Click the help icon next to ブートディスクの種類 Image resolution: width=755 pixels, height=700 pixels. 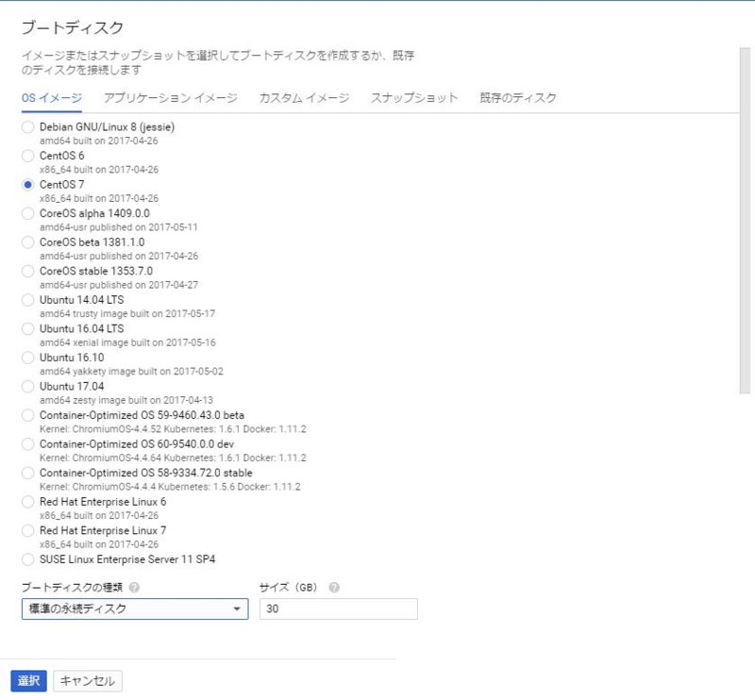(x=135, y=588)
